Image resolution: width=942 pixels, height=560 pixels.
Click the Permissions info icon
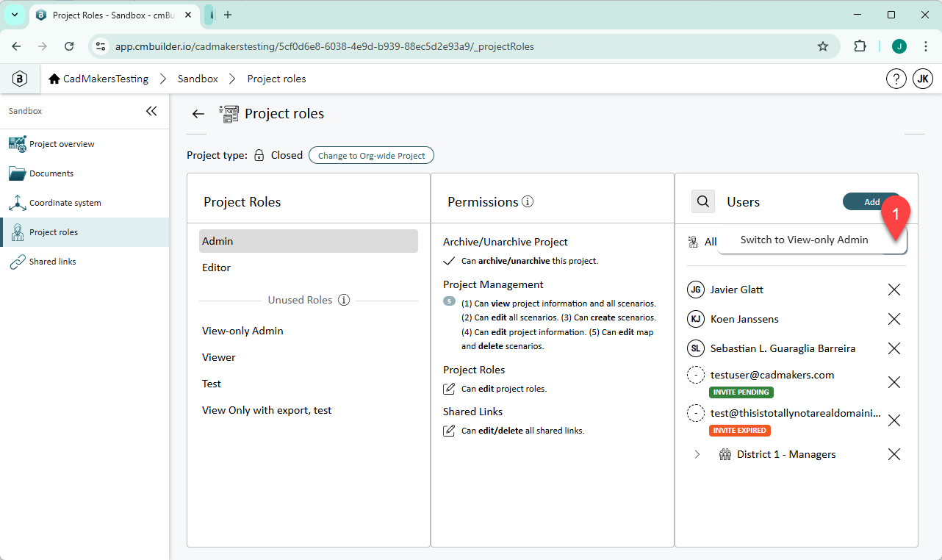528,201
